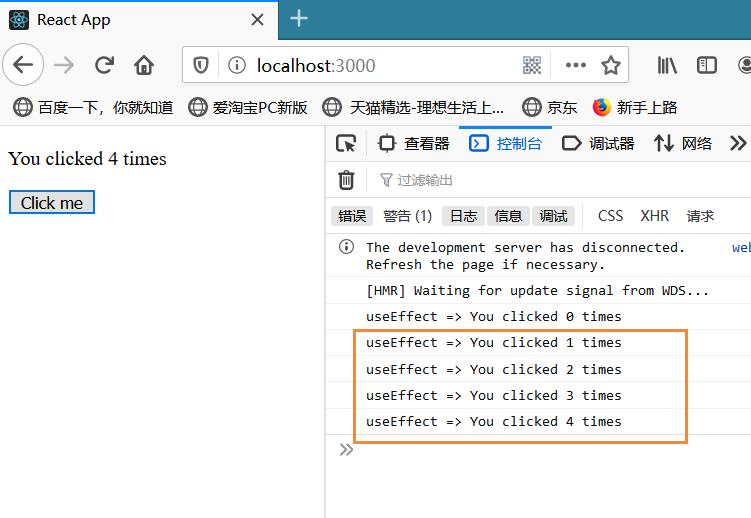Open tracking protection shield icon
This screenshot has height=518, width=751.
(200, 65)
